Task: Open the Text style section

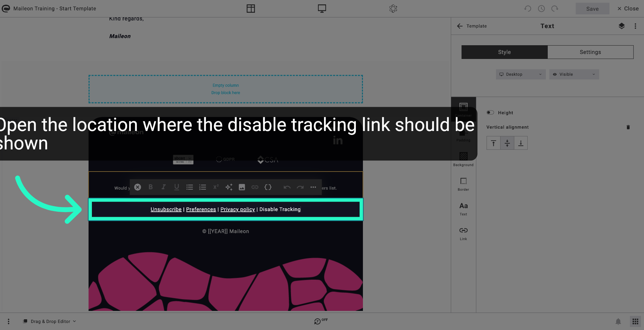Action: (x=464, y=209)
